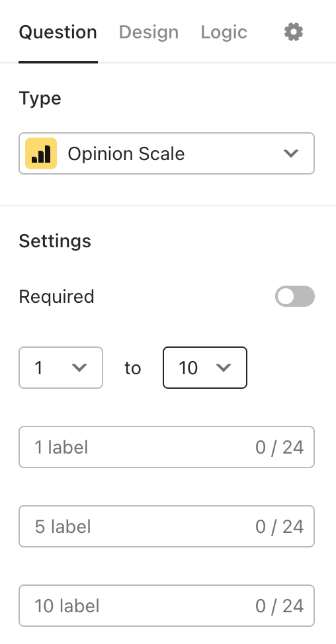Click the chevron arrow in Type selector
Image resolution: width=336 pixels, height=644 pixels.
pos(291,153)
